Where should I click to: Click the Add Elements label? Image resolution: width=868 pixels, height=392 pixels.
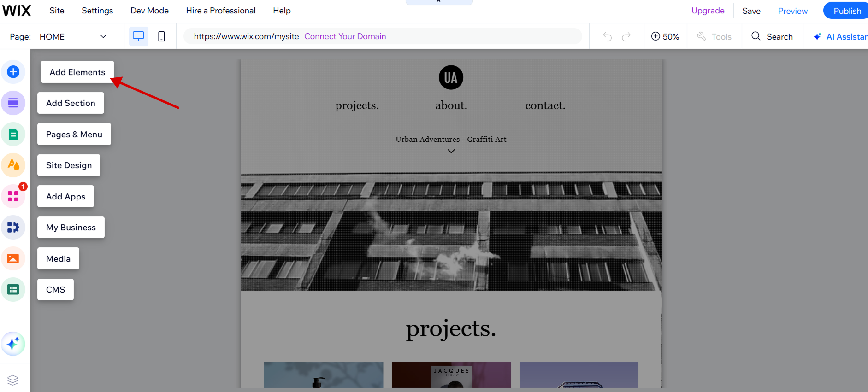[x=77, y=72]
